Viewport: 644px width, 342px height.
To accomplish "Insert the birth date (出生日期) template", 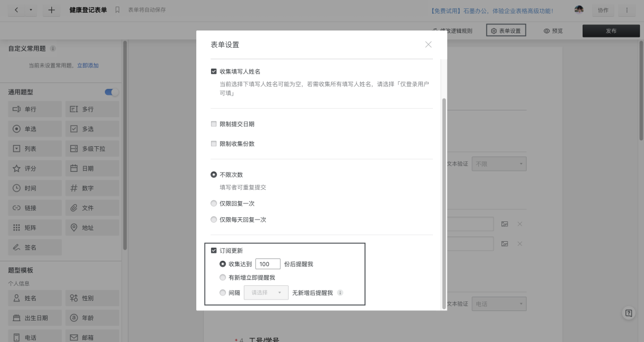I will coord(35,318).
